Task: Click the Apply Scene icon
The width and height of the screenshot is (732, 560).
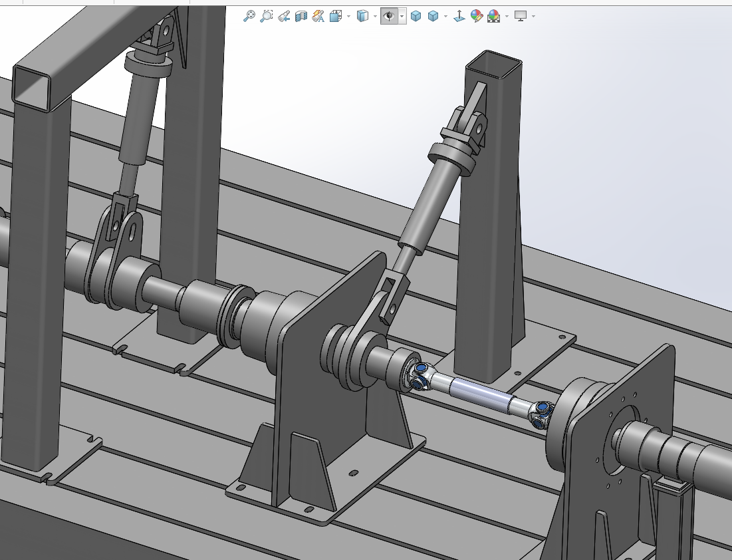Action: coord(493,17)
